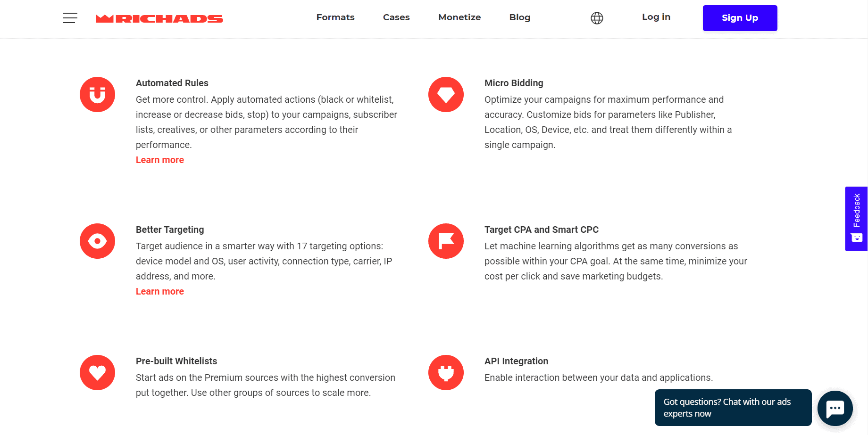Click the Automated Rules magnet icon
The height and width of the screenshot is (435, 868).
tap(97, 95)
